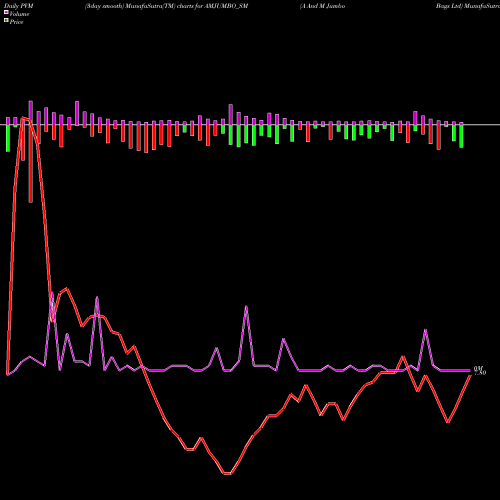
Task: Click the 'charts for AMJUMBO_SM' title text
Action: click(x=212, y=6)
